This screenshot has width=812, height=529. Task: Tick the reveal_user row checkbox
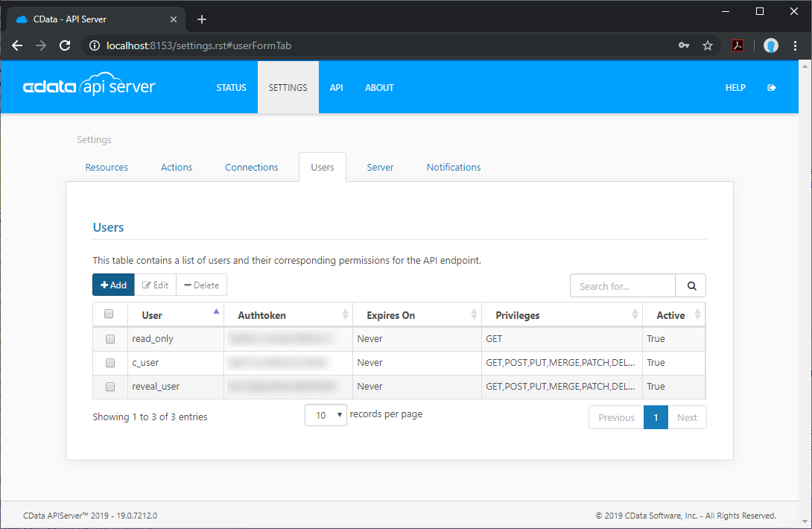tap(110, 387)
